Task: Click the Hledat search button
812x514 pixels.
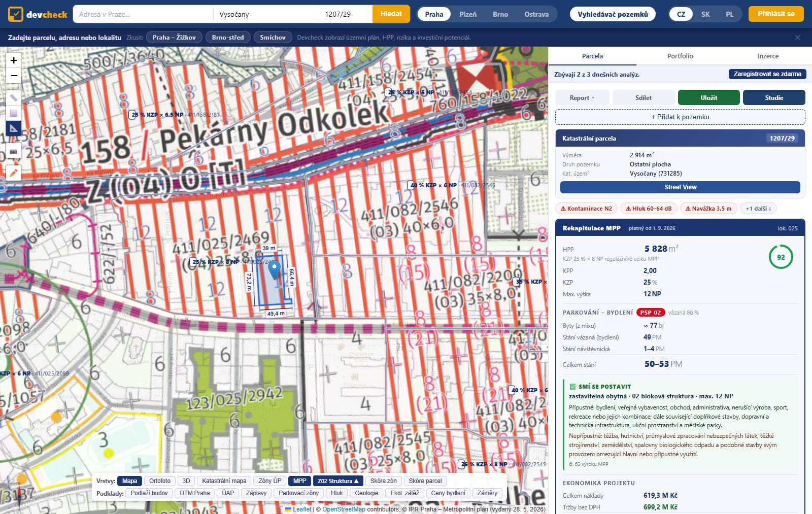Action: click(x=391, y=14)
